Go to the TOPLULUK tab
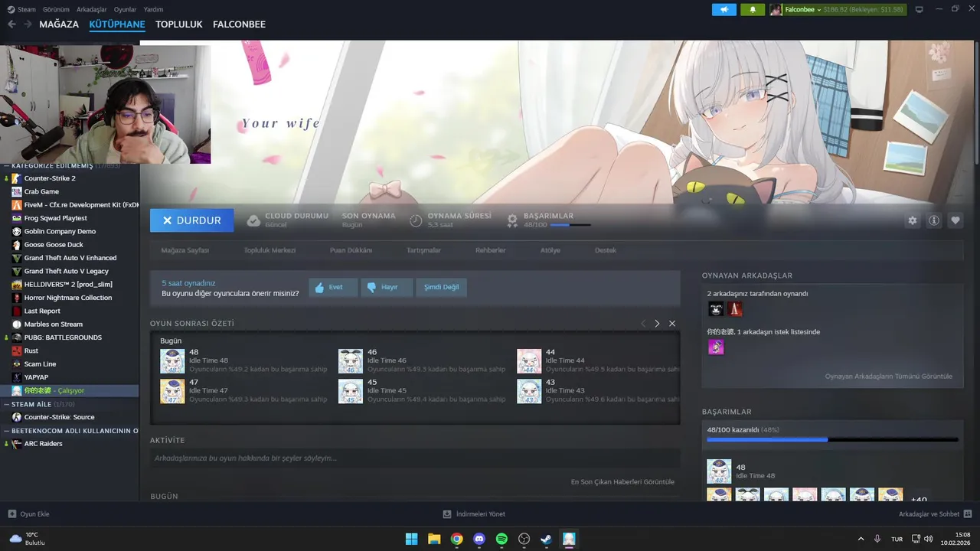Screen dimensions: 980x551 coord(178,24)
